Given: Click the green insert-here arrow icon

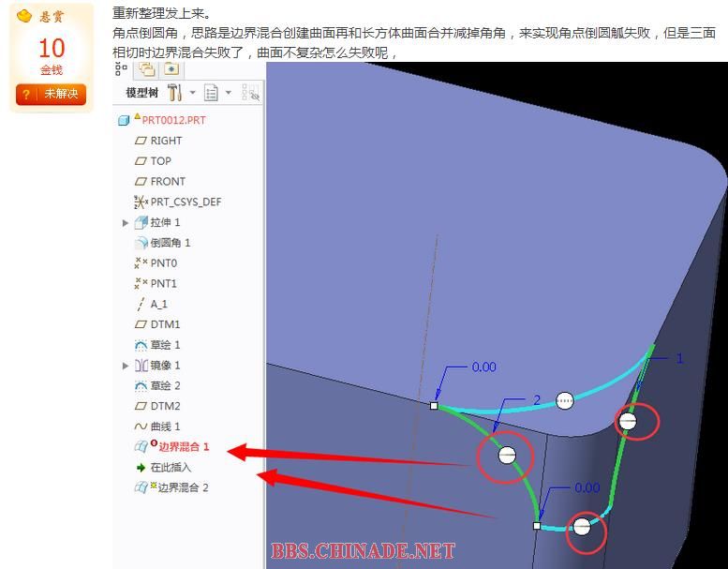Looking at the screenshot, I should point(141,468).
